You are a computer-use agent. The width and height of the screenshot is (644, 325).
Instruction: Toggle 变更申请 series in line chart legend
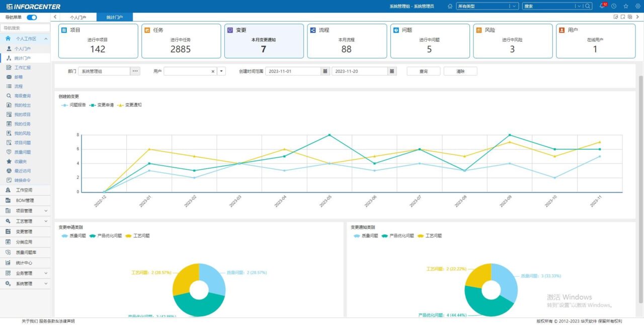[x=101, y=105]
